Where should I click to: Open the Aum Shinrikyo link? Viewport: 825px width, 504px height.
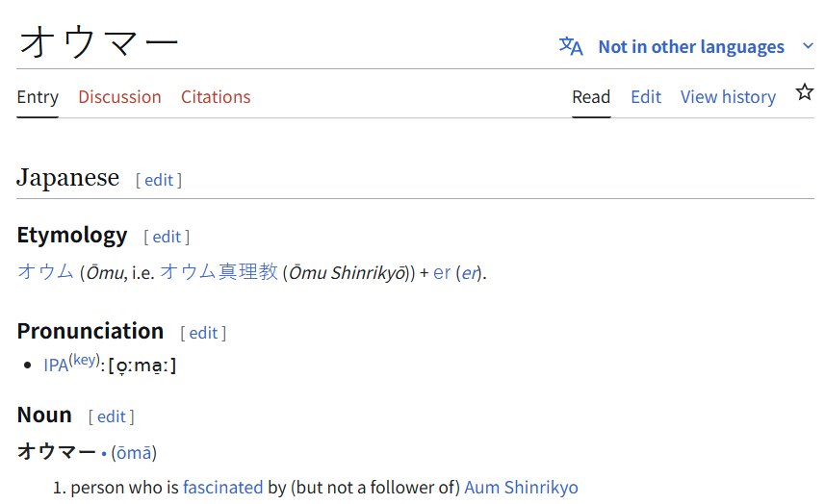click(x=521, y=488)
